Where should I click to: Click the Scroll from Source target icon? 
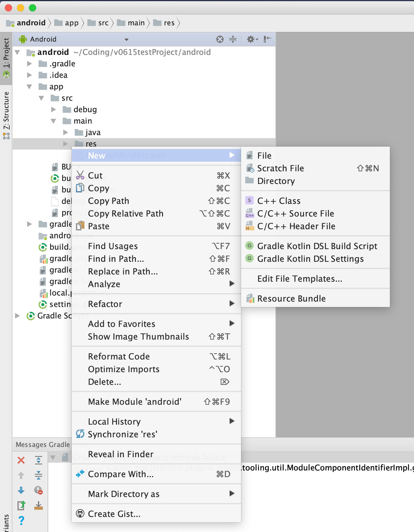pos(220,39)
